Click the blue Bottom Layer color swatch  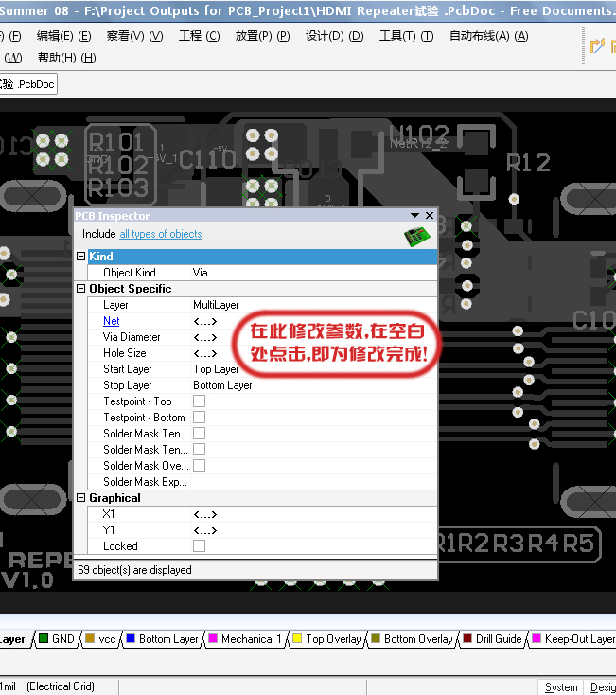(131, 638)
